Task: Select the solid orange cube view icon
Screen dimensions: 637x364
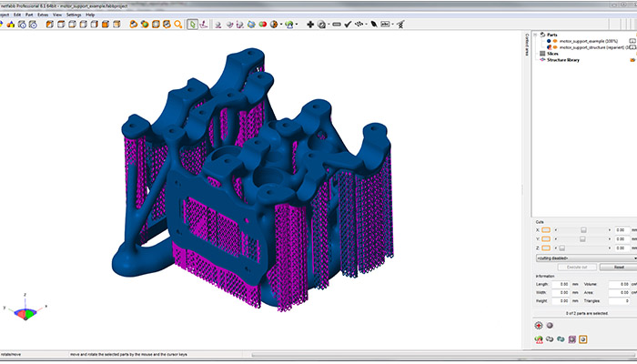Action: coord(106,25)
